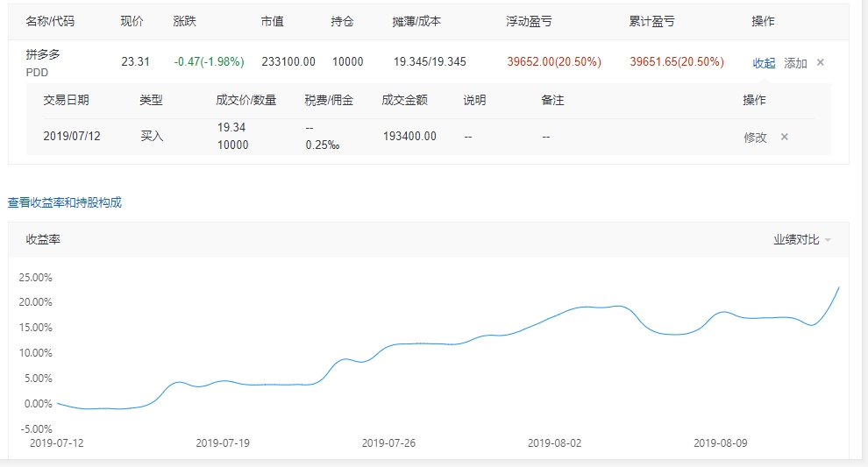Image resolution: width=868 pixels, height=467 pixels.
Task: Click the market value 233100.00
Action: [288, 61]
